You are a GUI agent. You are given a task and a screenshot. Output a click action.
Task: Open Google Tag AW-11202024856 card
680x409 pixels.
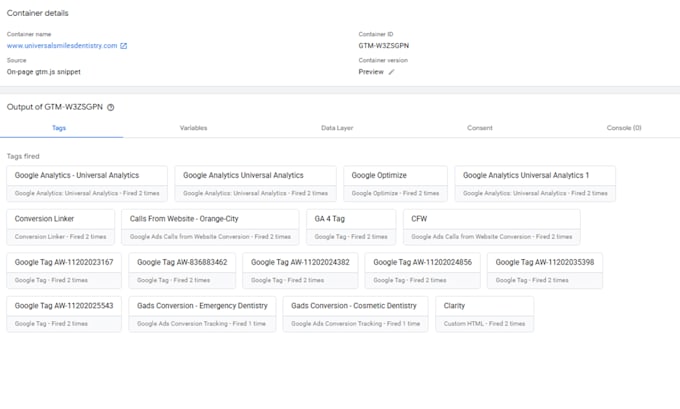(x=422, y=271)
